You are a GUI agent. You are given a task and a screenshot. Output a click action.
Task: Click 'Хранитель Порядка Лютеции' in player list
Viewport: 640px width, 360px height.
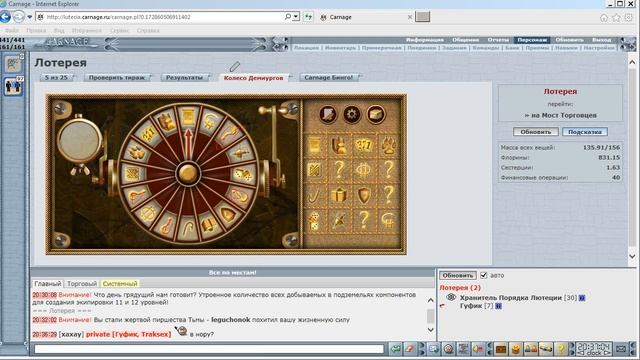click(x=511, y=298)
